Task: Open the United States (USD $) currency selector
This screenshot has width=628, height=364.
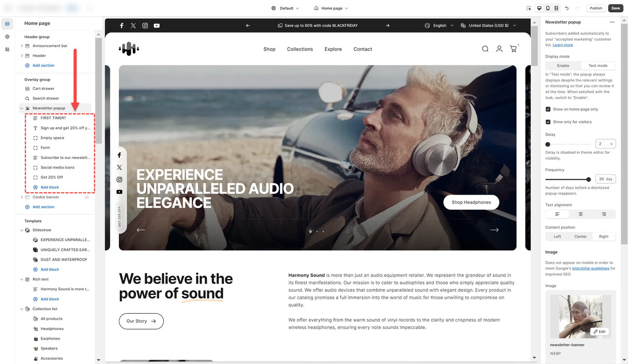Action: pyautogui.click(x=488, y=25)
